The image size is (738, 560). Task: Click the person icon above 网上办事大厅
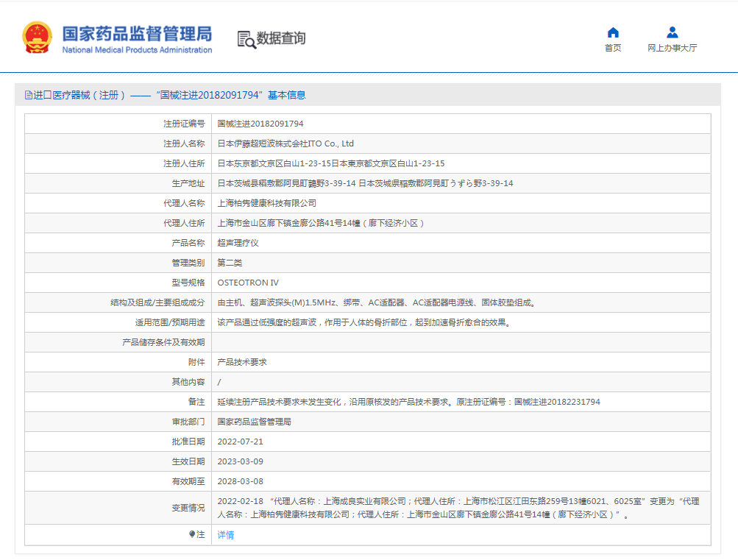[671, 32]
